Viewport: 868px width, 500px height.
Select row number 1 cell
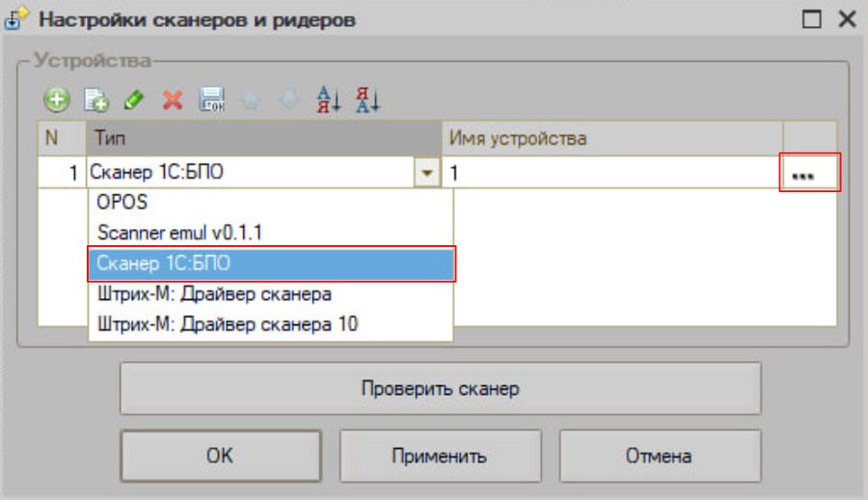coord(62,173)
